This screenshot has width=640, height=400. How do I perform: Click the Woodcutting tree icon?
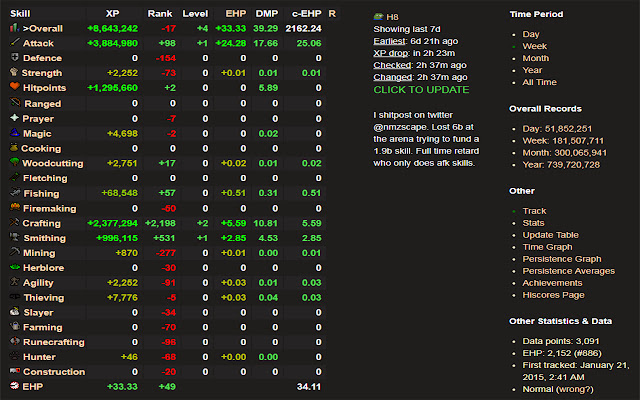pyautogui.click(x=13, y=163)
